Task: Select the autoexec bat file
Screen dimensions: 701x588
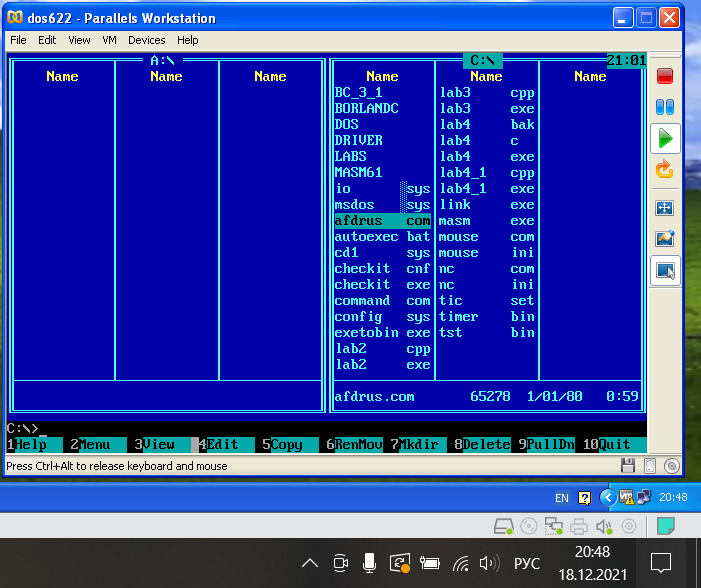Action: tap(383, 237)
